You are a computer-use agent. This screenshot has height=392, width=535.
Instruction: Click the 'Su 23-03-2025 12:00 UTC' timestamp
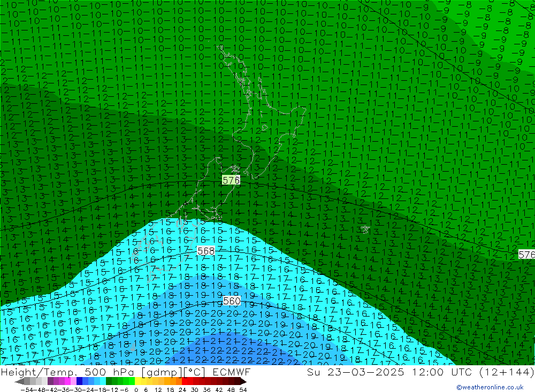pos(389,372)
